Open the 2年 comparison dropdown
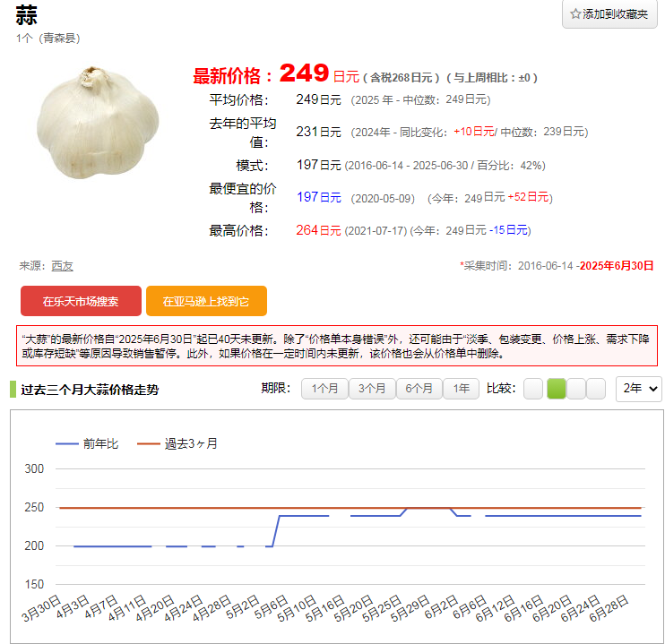This screenshot has height=644, width=665. pos(639,389)
